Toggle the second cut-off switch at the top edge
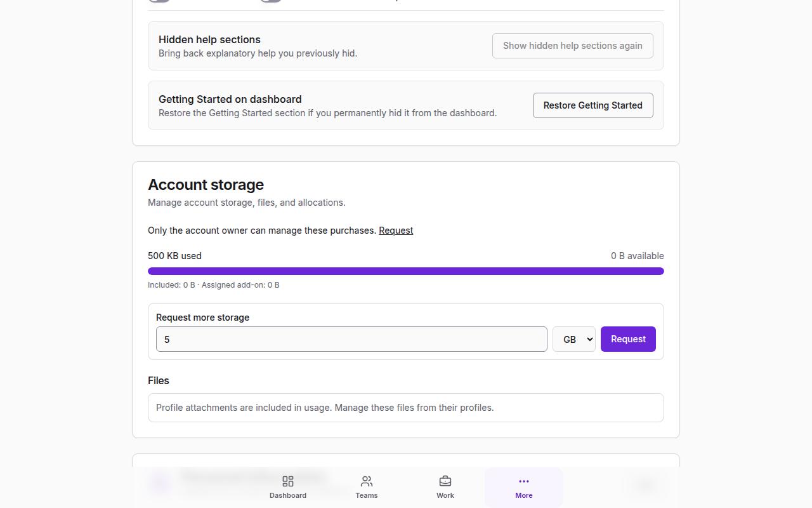 point(271,1)
